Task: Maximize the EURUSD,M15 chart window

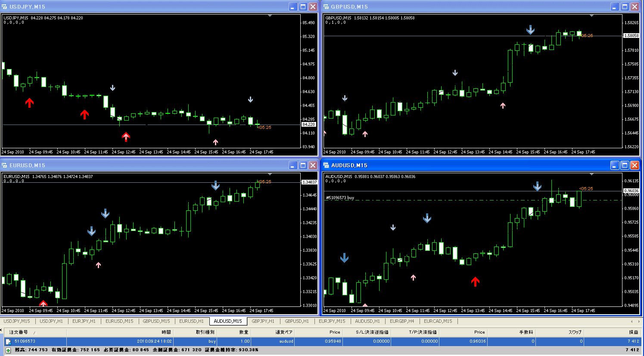Action: coord(303,165)
